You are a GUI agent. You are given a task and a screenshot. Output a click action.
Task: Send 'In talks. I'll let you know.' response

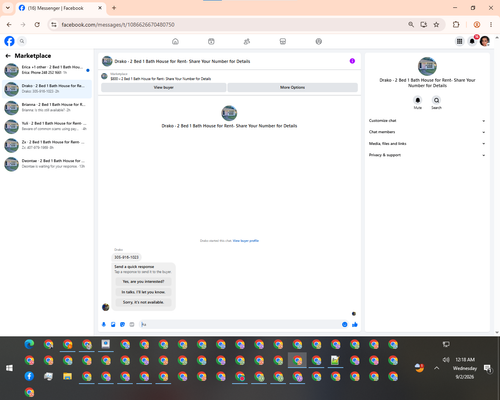143,292
